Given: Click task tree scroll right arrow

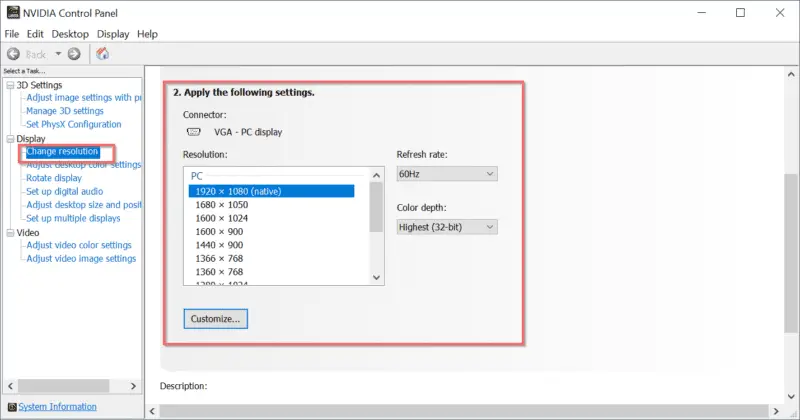Looking at the screenshot, I should (x=134, y=386).
